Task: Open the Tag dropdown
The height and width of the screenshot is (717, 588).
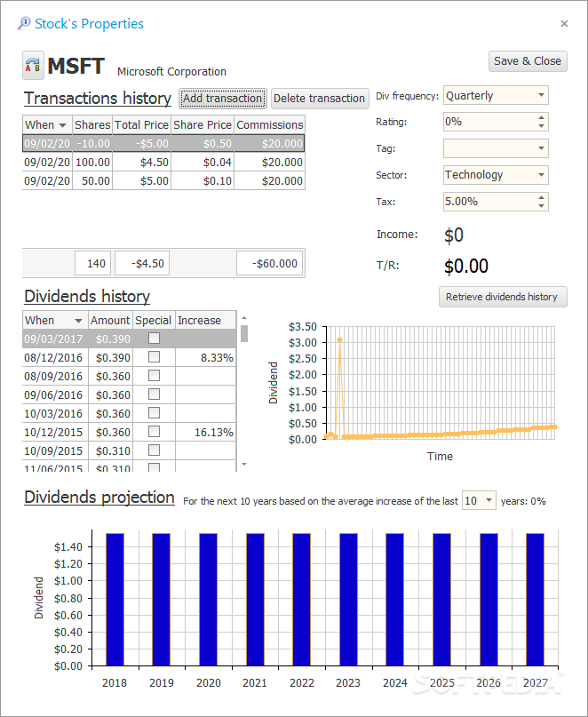Action: coord(541,148)
